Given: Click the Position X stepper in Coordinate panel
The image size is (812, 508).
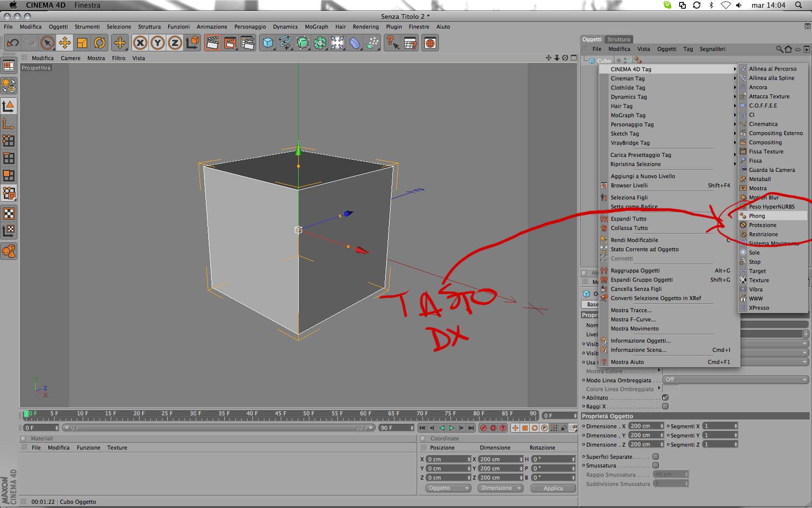Looking at the screenshot, I should tap(468, 459).
